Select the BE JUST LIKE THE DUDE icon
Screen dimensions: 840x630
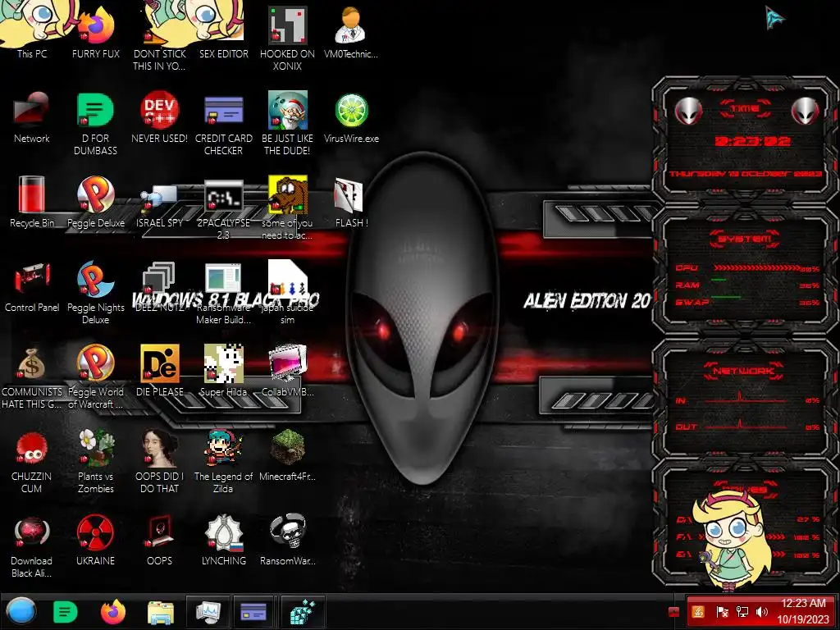point(287,122)
